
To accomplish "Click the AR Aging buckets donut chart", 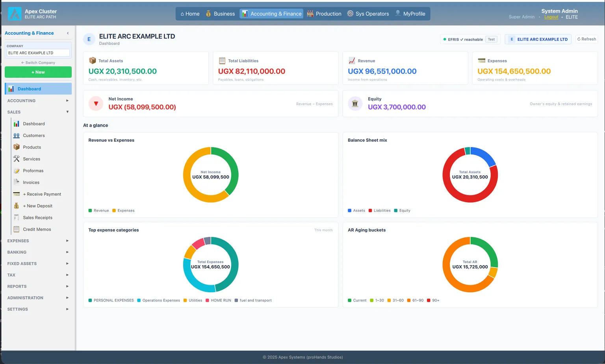I will pos(470,264).
